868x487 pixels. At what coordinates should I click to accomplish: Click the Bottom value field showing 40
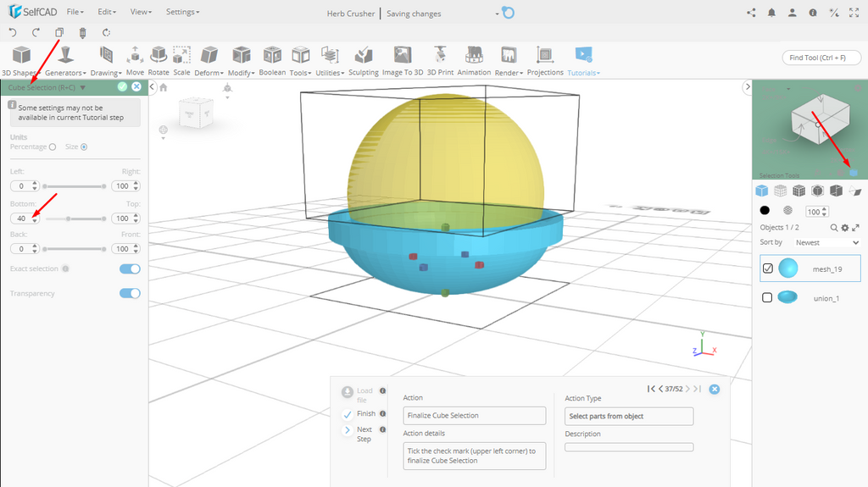coord(25,219)
